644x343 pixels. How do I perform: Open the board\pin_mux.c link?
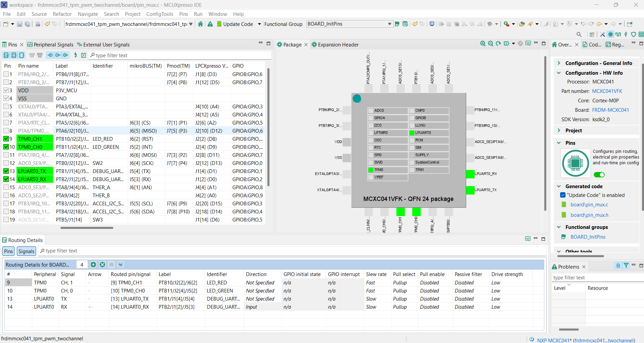point(589,205)
